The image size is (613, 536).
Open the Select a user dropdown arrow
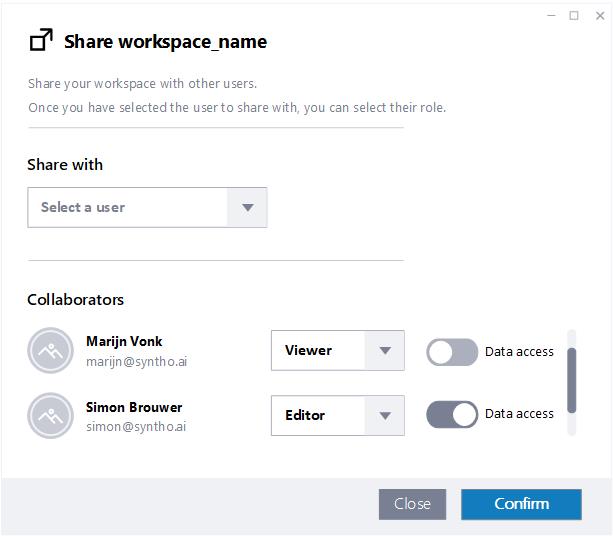tap(247, 207)
